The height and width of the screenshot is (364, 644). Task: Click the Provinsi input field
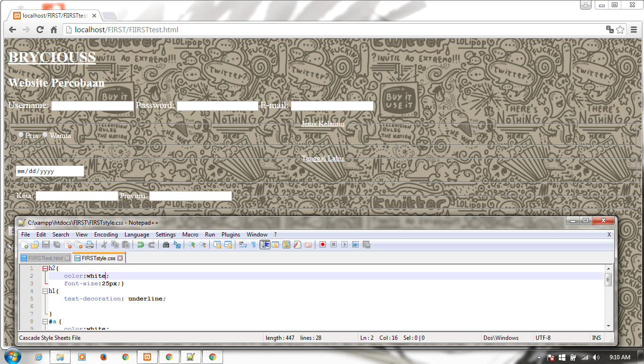pyautogui.click(x=191, y=196)
